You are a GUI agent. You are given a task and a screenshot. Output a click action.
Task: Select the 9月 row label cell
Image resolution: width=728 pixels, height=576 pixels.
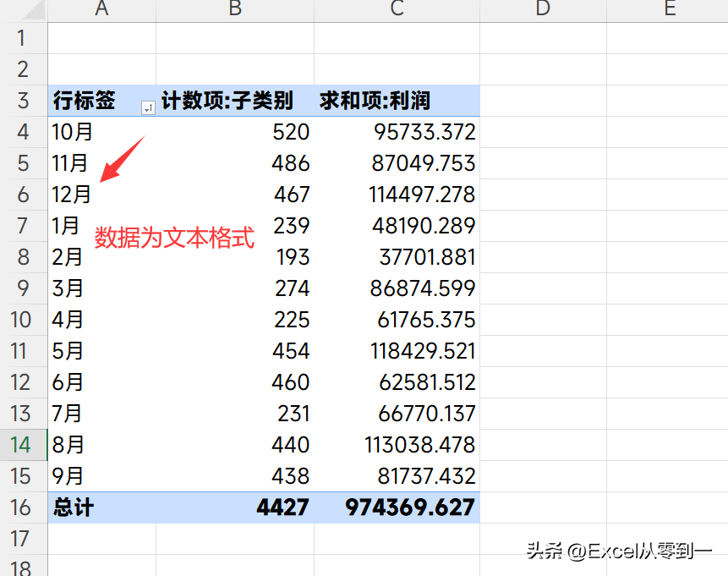click(101, 476)
